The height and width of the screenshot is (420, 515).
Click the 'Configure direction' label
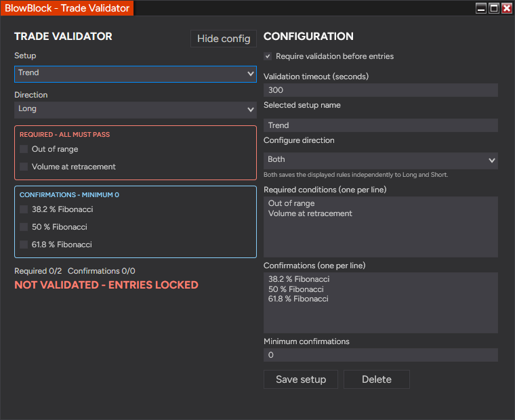coord(300,140)
